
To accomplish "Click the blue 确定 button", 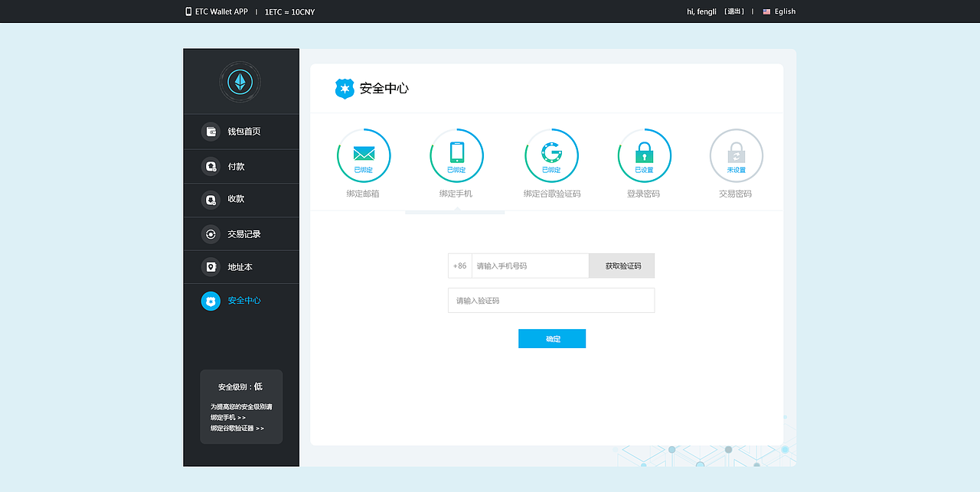I will point(552,339).
